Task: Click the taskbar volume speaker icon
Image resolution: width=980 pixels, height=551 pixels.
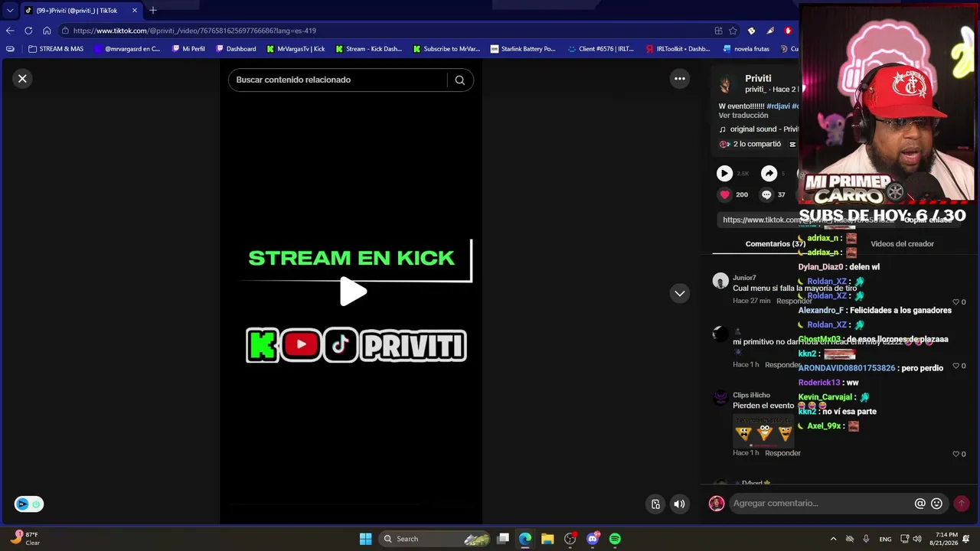Action: pos(916,539)
